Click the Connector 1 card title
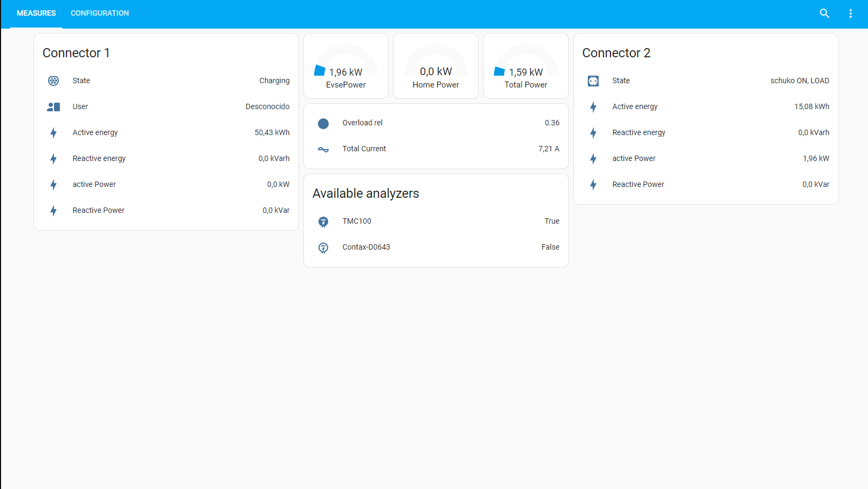The width and height of the screenshot is (868, 489). pos(76,53)
